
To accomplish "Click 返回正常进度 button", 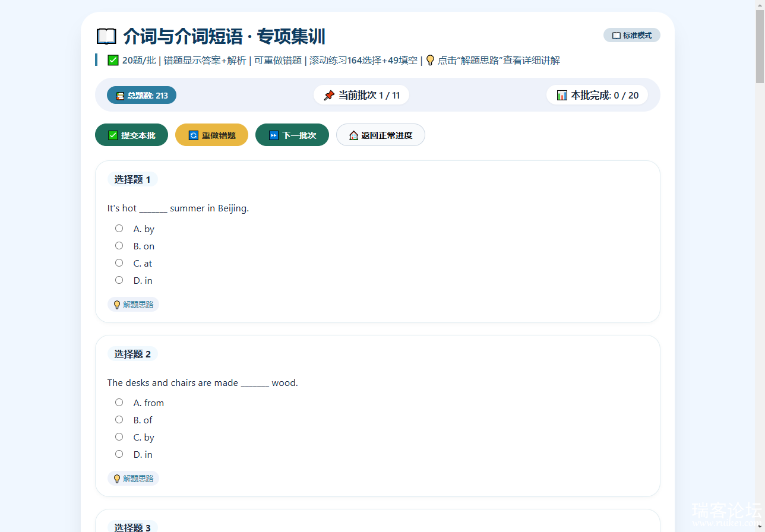I will (380, 135).
